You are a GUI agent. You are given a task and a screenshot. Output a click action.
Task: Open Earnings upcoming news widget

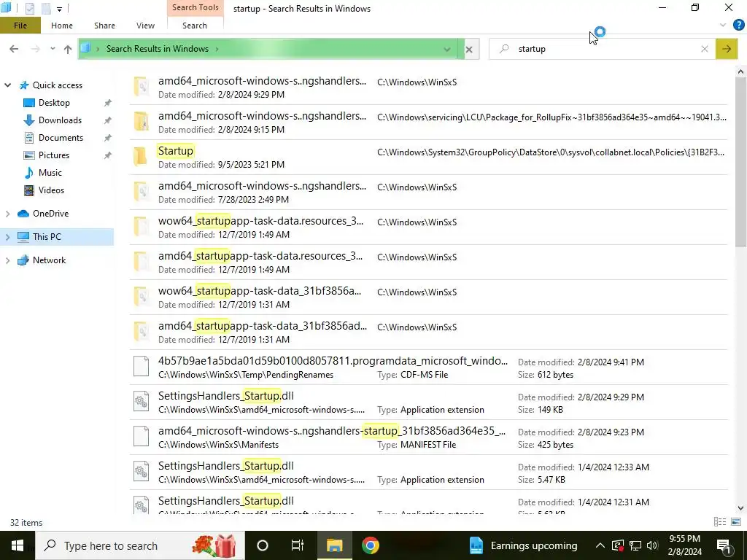(x=523, y=545)
